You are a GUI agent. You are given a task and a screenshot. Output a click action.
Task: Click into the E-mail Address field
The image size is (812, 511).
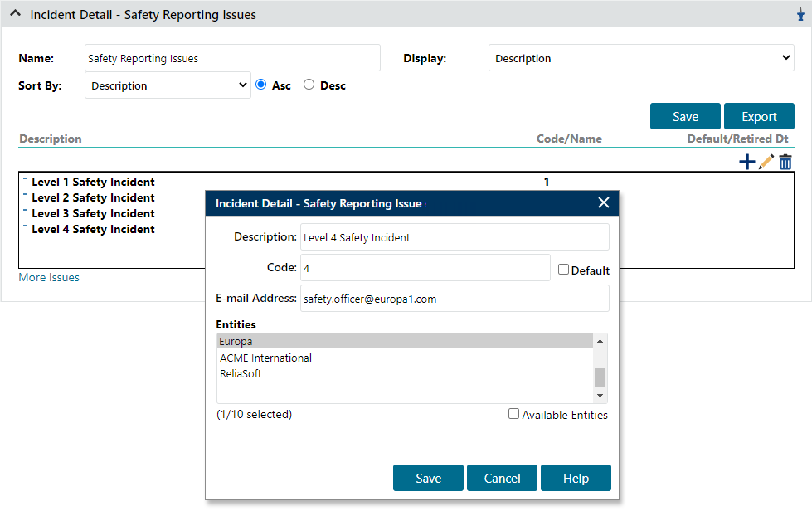pyautogui.click(x=455, y=299)
